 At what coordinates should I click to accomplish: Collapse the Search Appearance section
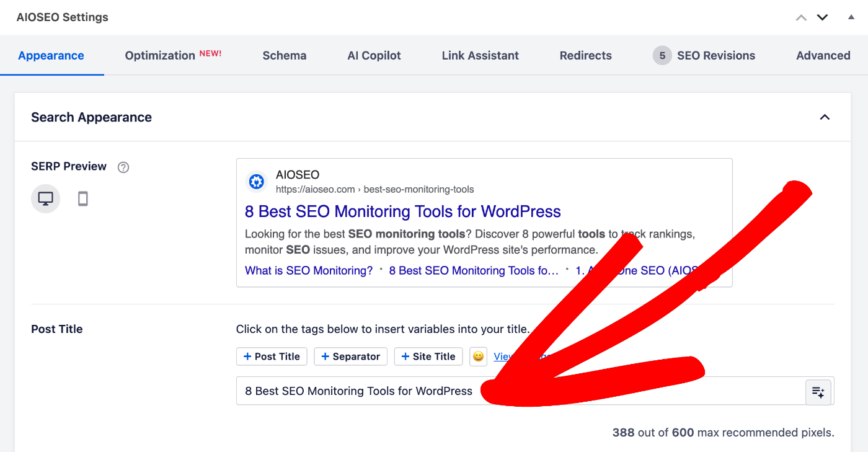pos(825,117)
